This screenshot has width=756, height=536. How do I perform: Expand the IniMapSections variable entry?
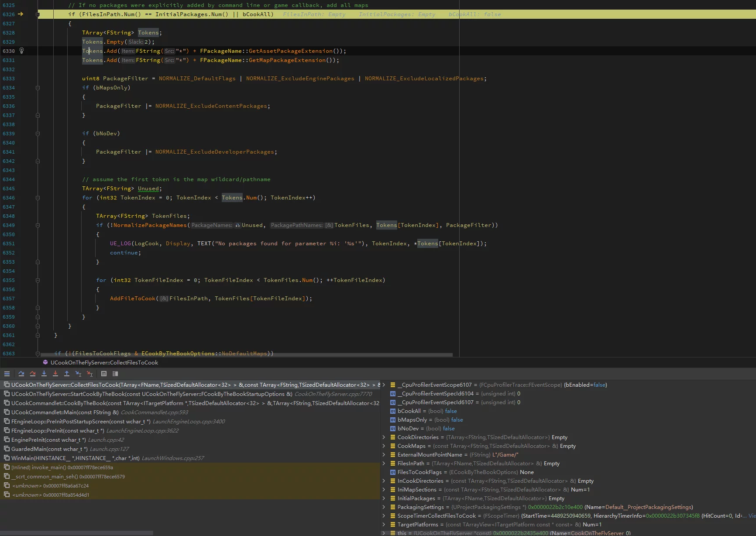(x=384, y=490)
